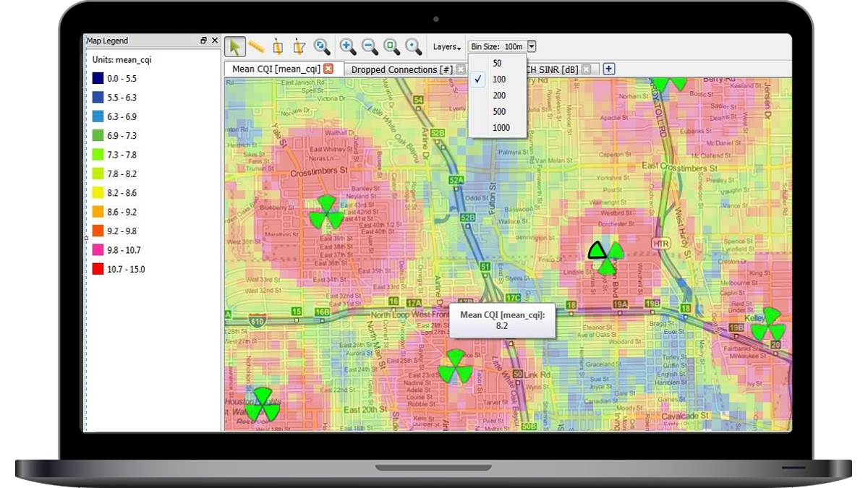This screenshot has width=868, height=488.
Task: Toggle the Bin Size dropdown arrow
Action: point(532,46)
